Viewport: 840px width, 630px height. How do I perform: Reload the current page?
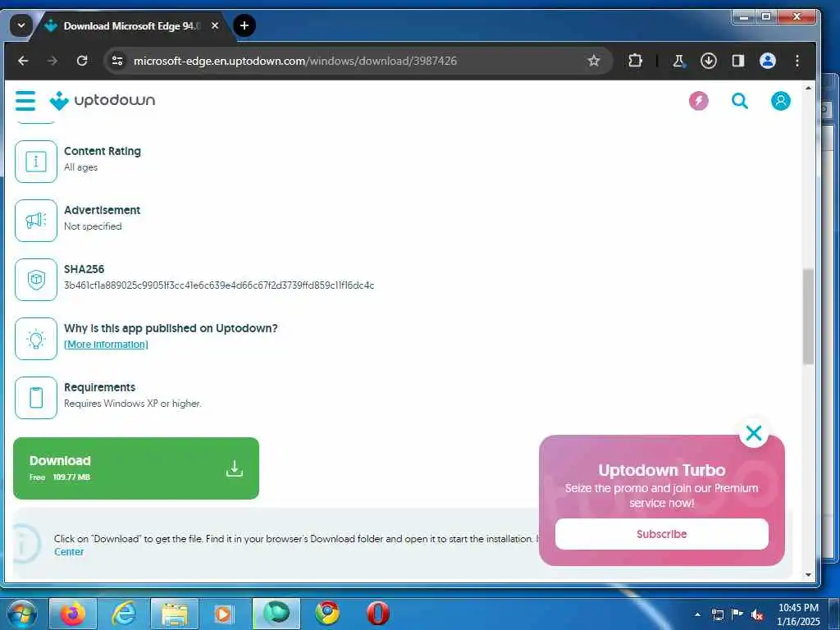click(82, 61)
